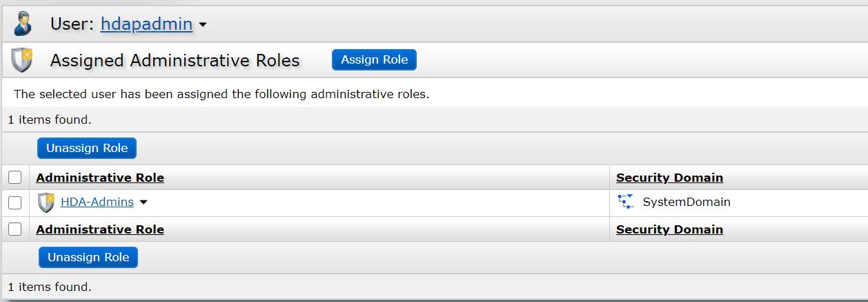Click the bottom Security Domain column header
Viewport: 868px width, 302px height.
coord(669,229)
